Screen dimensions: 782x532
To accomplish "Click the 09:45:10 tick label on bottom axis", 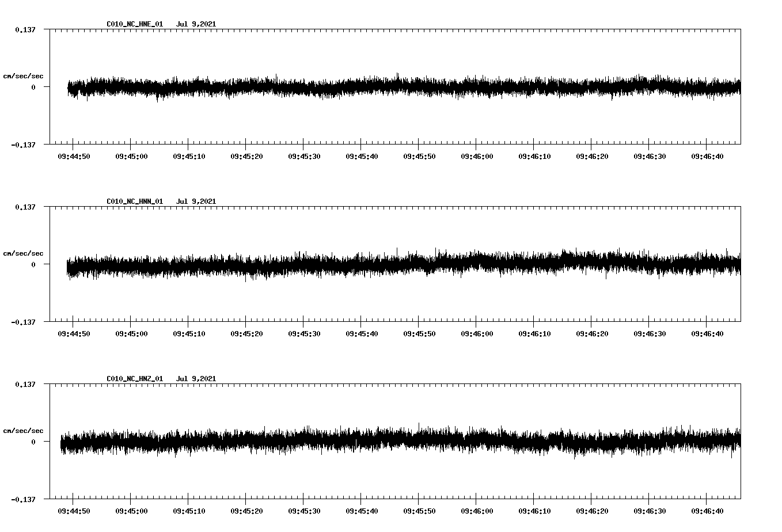I will 189,510.
